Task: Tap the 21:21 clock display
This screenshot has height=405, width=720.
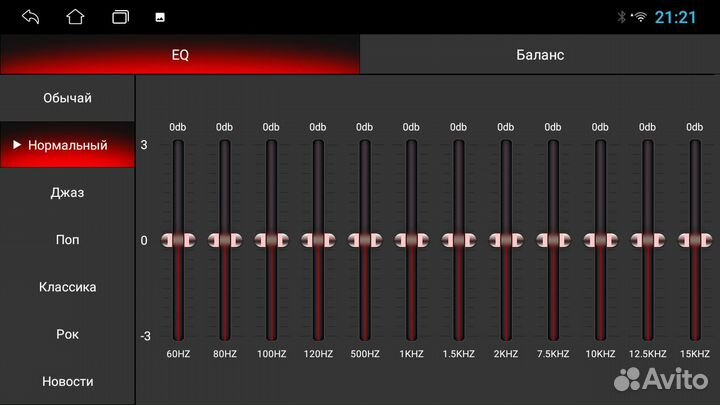Action: tap(675, 17)
